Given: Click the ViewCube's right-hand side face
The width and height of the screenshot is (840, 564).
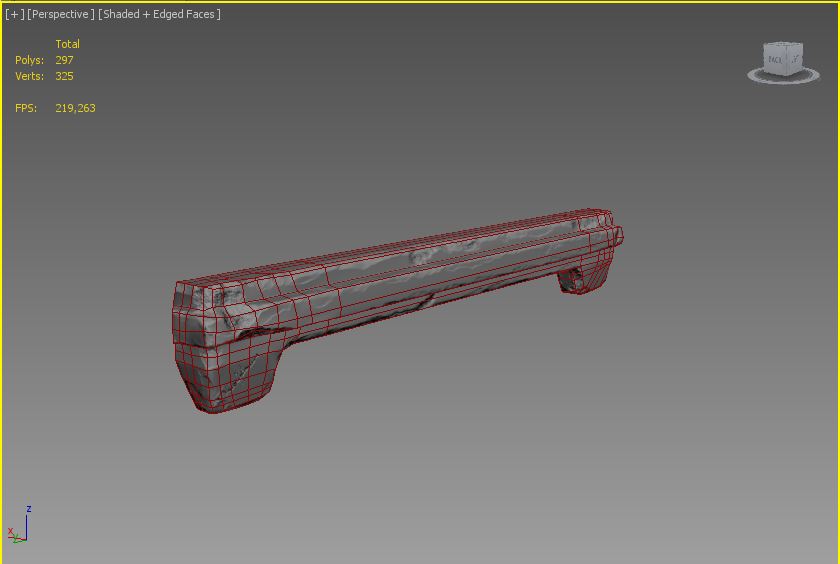Looking at the screenshot, I should [x=797, y=59].
